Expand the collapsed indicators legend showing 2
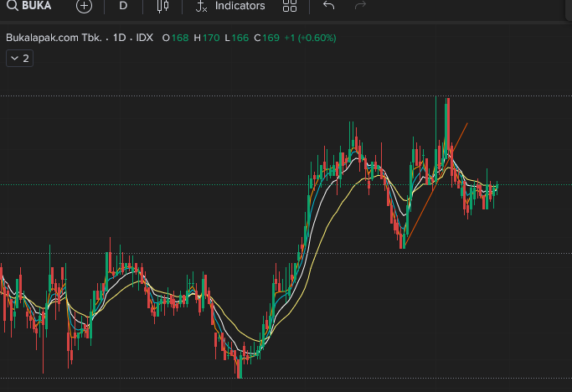This screenshot has height=392, width=572. coord(20,59)
